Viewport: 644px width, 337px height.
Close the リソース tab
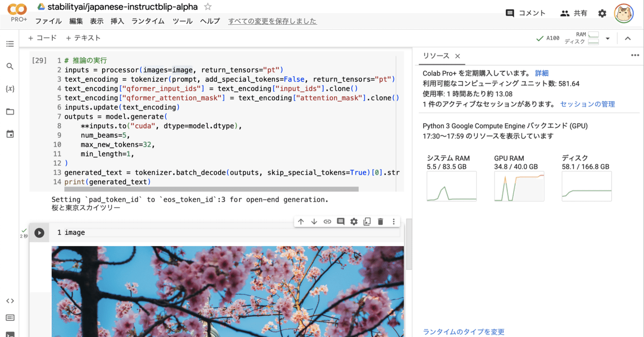(x=457, y=56)
